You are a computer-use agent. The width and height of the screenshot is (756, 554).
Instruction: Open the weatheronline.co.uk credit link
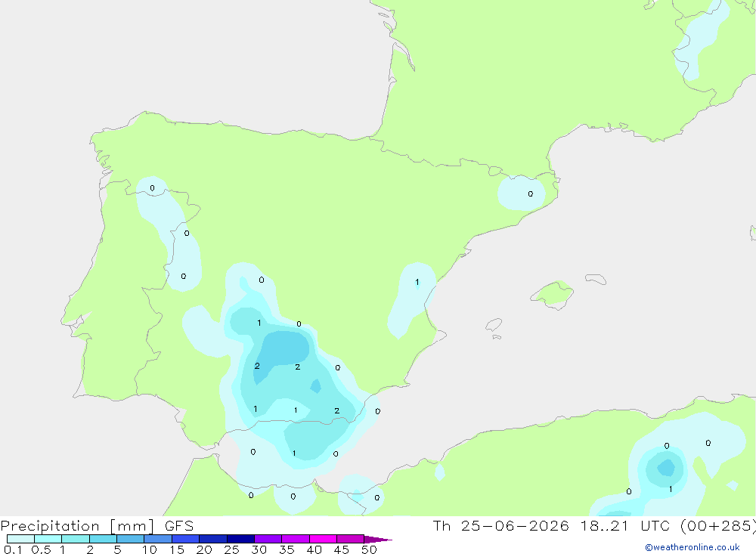(x=692, y=547)
